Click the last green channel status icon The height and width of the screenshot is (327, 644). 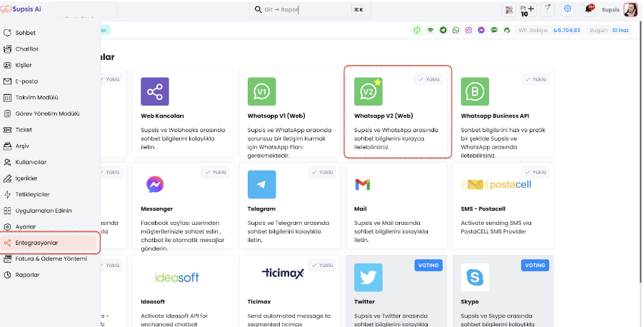(507, 30)
